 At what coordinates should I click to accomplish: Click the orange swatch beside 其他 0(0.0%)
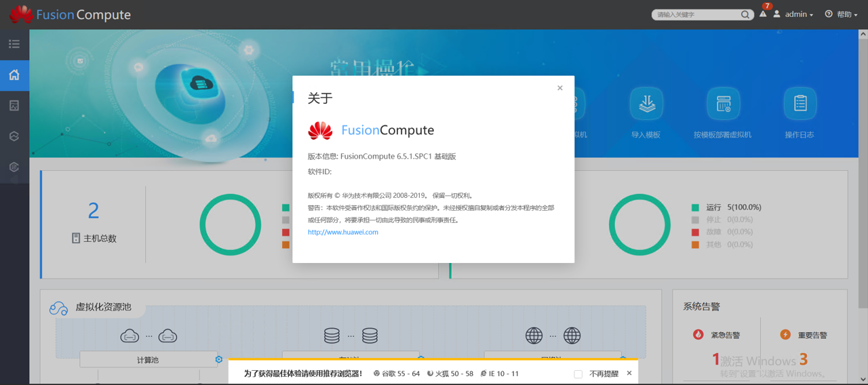pyautogui.click(x=695, y=244)
